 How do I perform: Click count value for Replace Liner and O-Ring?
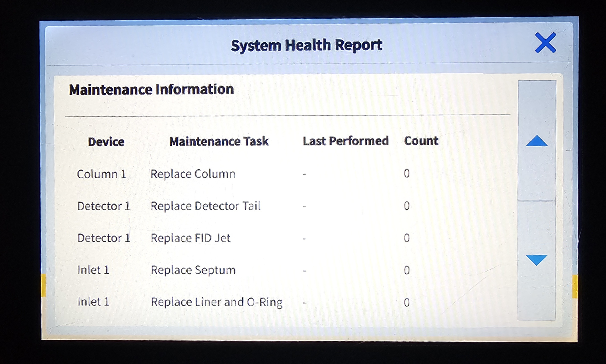pos(407,302)
